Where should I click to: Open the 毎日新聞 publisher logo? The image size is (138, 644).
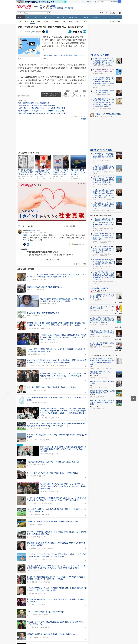[77, 32]
